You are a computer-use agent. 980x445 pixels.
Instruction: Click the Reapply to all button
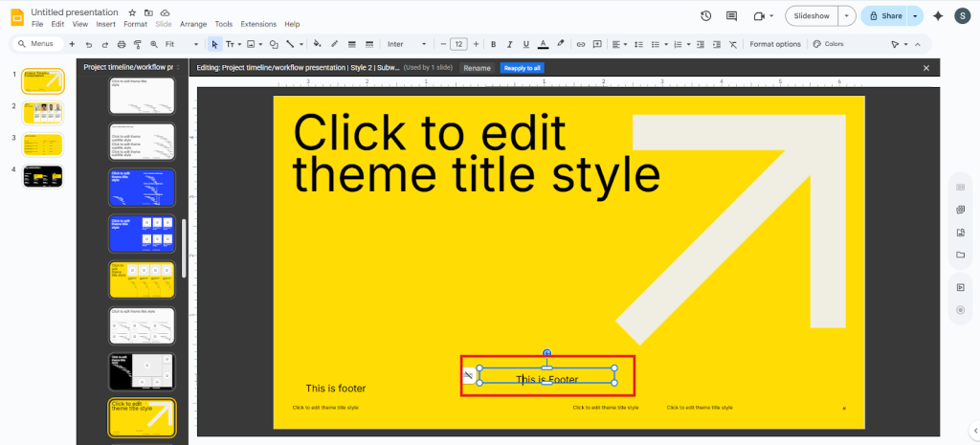pos(523,68)
